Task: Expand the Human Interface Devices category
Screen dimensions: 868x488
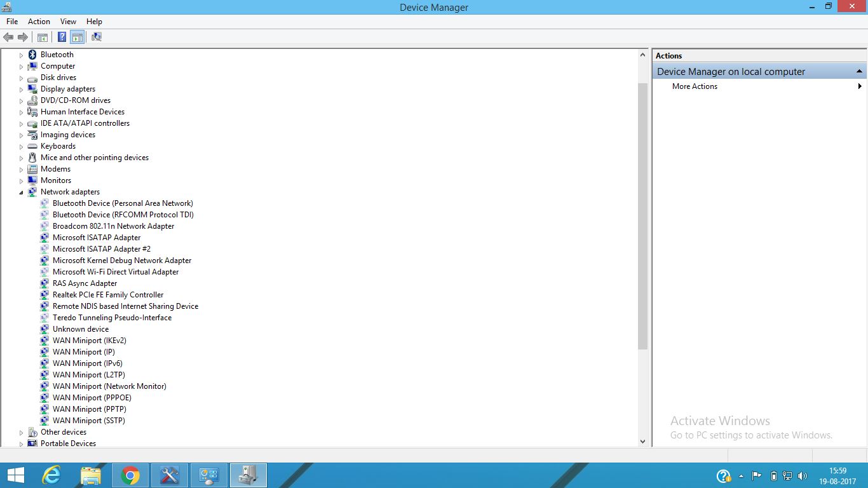Action: [21, 112]
